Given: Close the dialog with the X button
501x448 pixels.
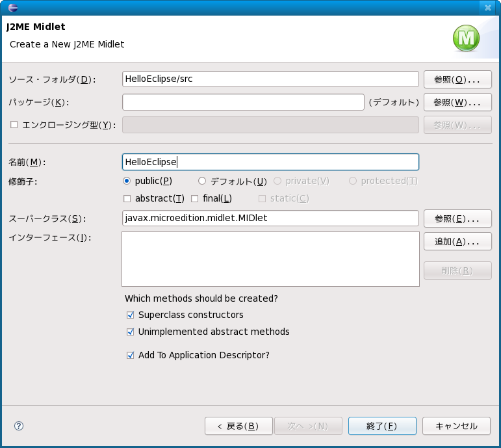Looking at the screenshot, I should pos(488,7).
